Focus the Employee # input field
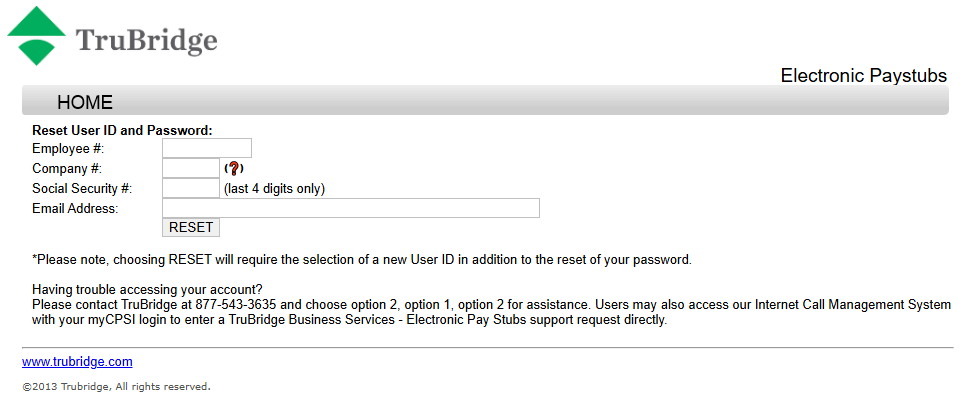Viewport: 970px width, 406px height. coord(206,149)
